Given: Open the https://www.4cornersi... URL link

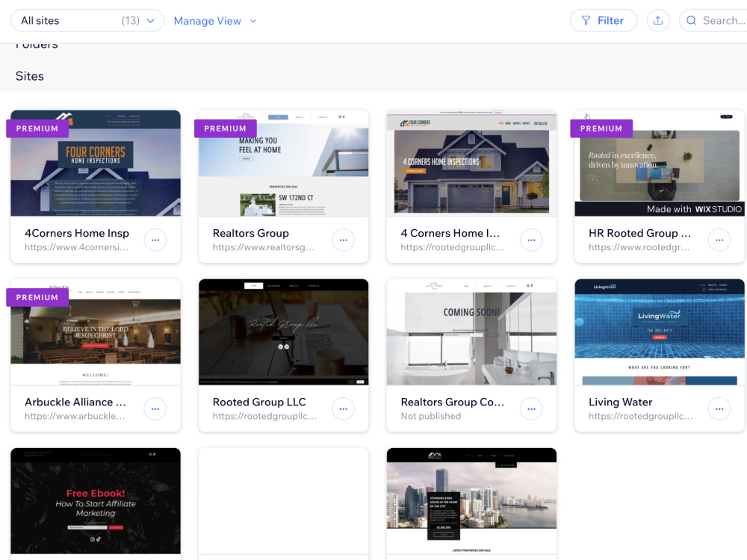Looking at the screenshot, I should click(76, 247).
